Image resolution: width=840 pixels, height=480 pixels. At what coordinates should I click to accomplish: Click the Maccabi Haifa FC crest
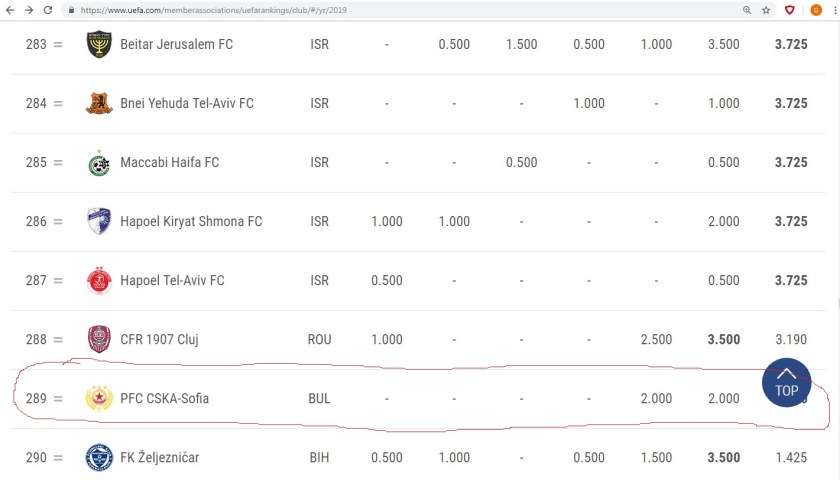tap(99, 162)
